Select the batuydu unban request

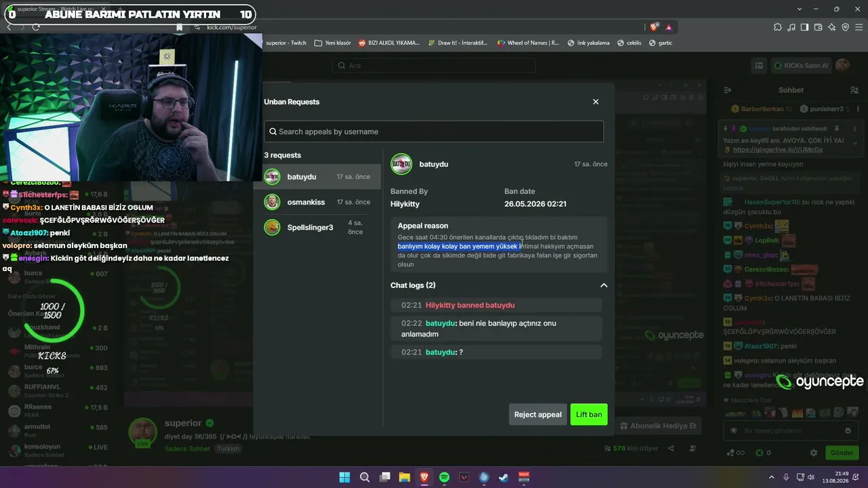click(x=322, y=177)
